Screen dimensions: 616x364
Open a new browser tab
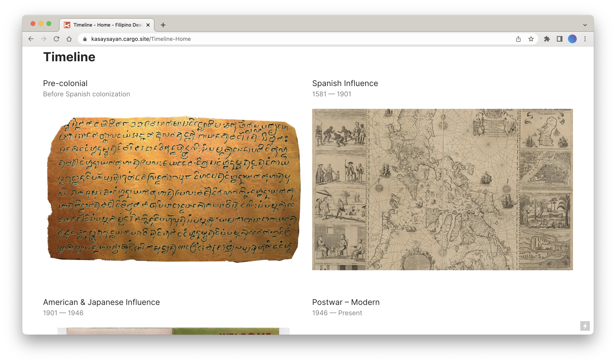click(163, 25)
